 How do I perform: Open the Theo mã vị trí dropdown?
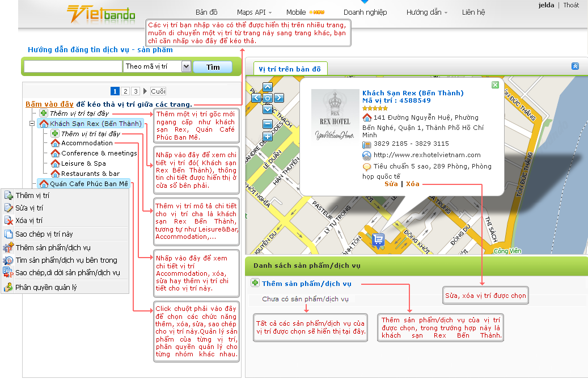tap(158, 66)
